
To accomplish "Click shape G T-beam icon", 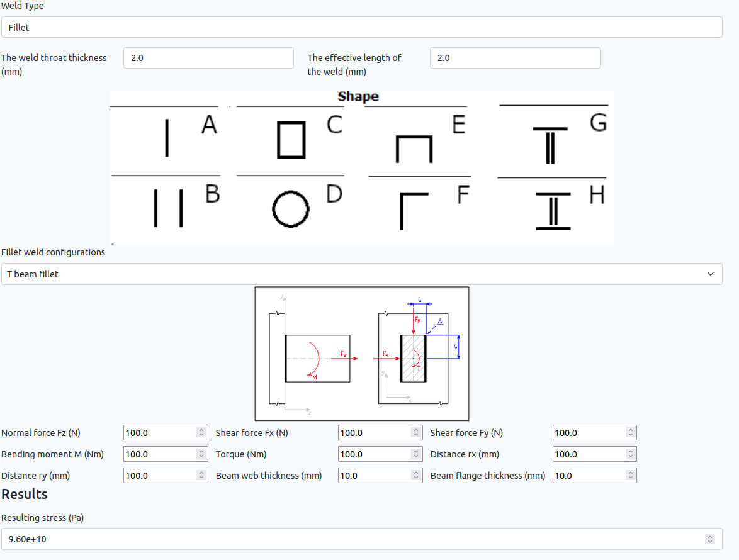I will [x=550, y=145].
